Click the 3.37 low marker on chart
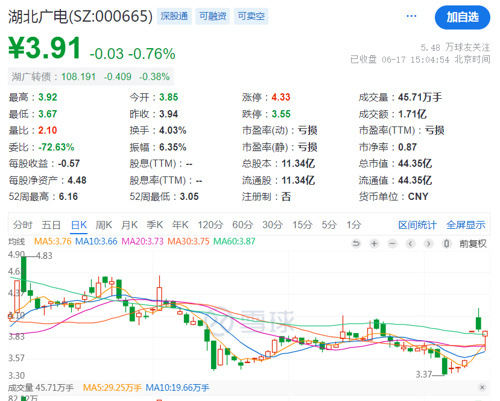Viewport: 500px width, 401px height. click(424, 375)
